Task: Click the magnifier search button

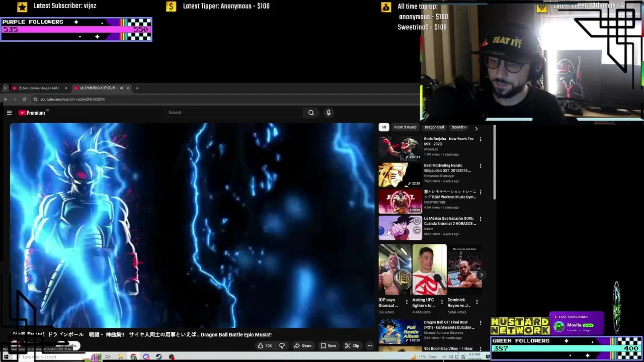Action: [311, 113]
